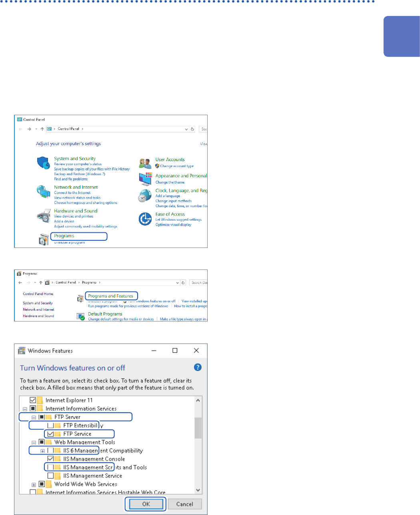Viewport: 420px width, 515px height.
Task: Expand the World Wide Web Services node
Action: [34, 485]
